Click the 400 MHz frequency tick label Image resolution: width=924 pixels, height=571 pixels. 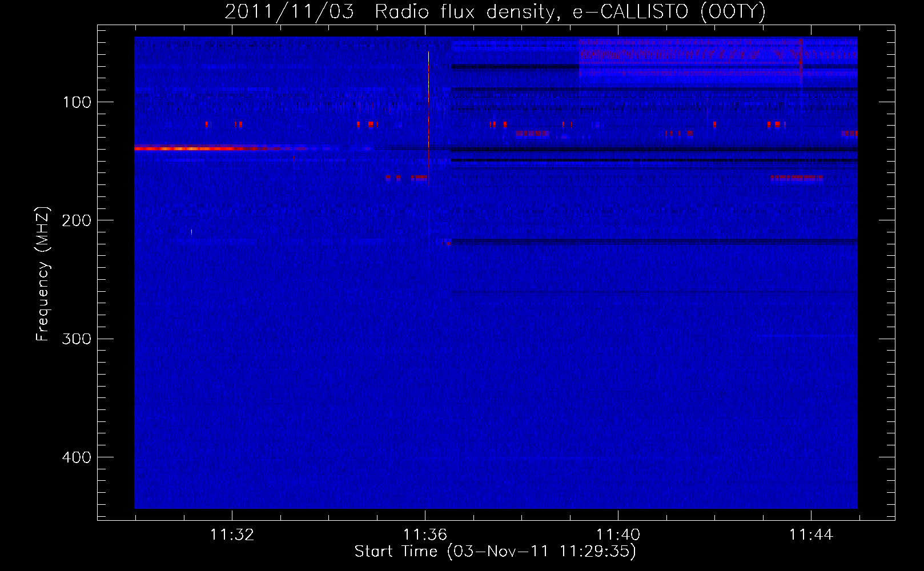[77, 457]
